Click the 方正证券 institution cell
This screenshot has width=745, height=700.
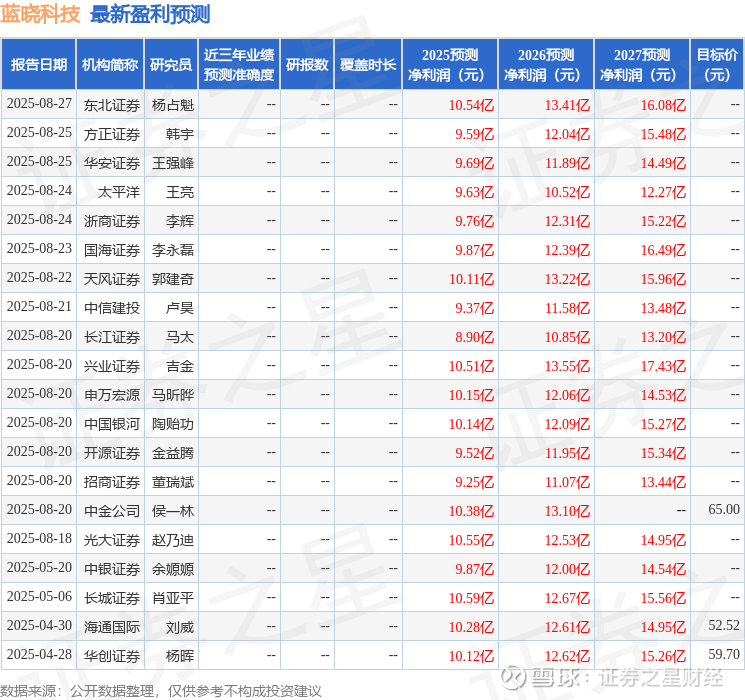pos(112,134)
